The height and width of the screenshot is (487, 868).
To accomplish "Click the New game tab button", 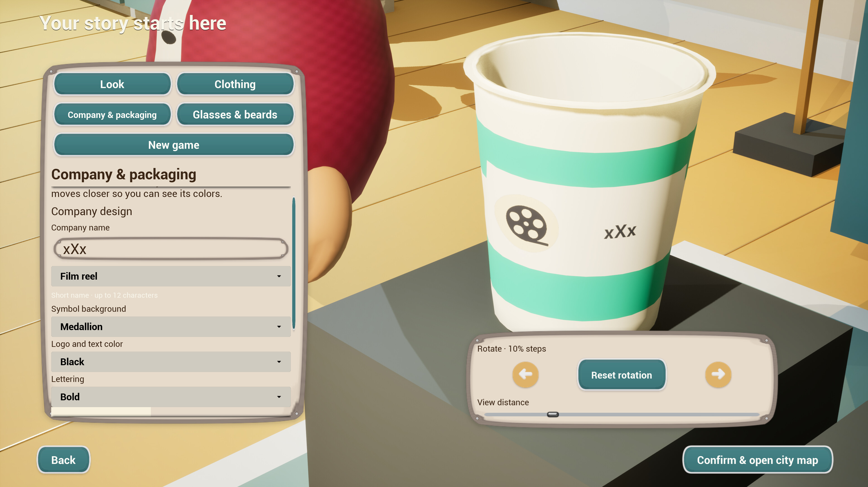I will [x=174, y=145].
